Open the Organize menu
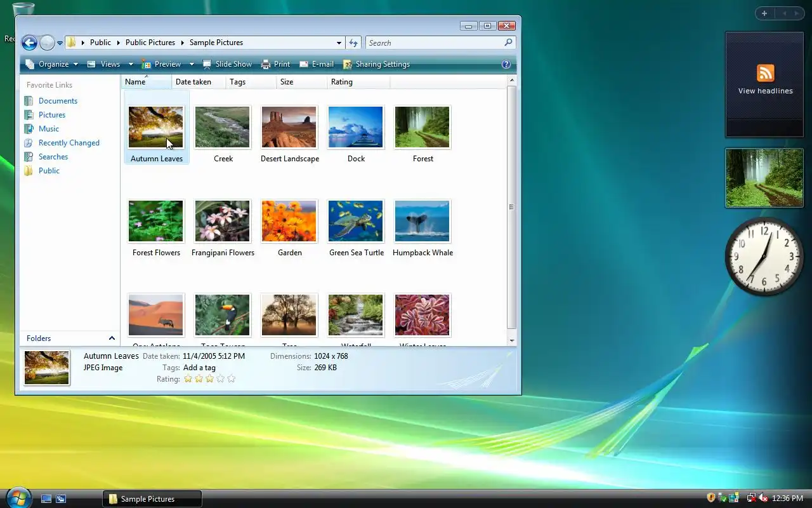The image size is (812, 508). point(51,64)
